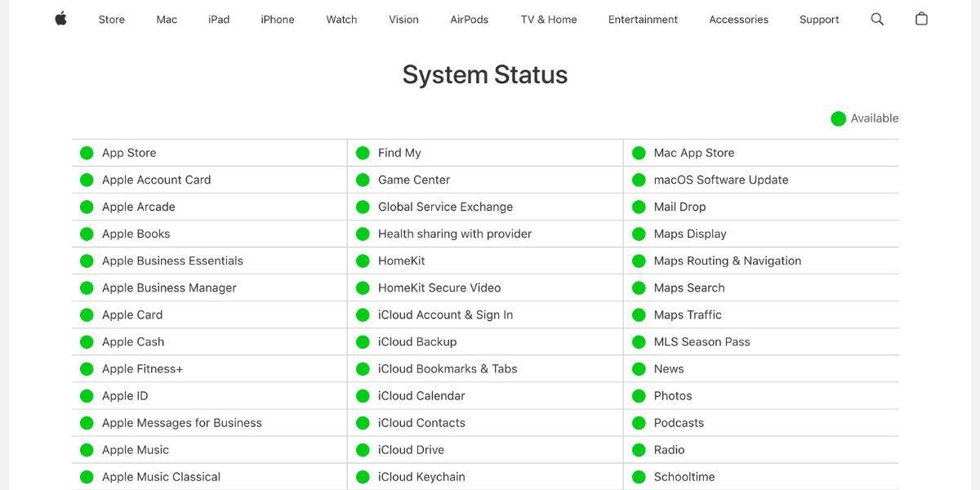Click the Apple logo in the navigation bar
980x490 pixels.
coord(60,19)
